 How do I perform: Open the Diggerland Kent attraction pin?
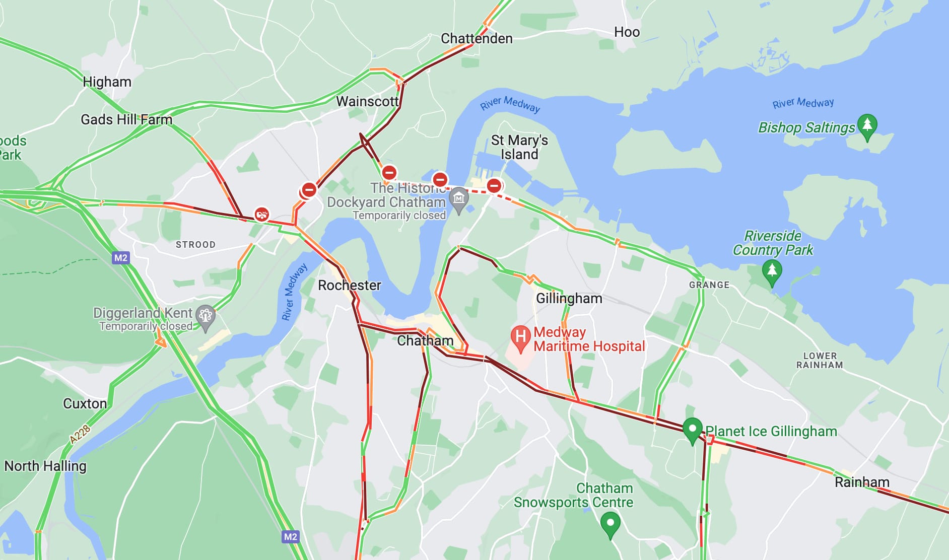pyautogui.click(x=206, y=319)
